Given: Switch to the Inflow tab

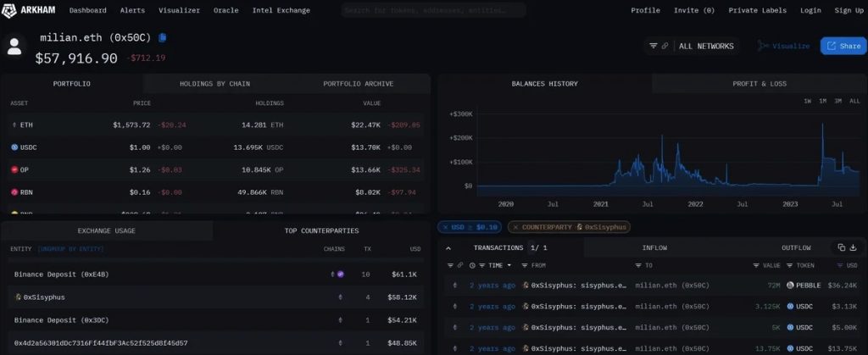Looking at the screenshot, I should coord(654,247).
